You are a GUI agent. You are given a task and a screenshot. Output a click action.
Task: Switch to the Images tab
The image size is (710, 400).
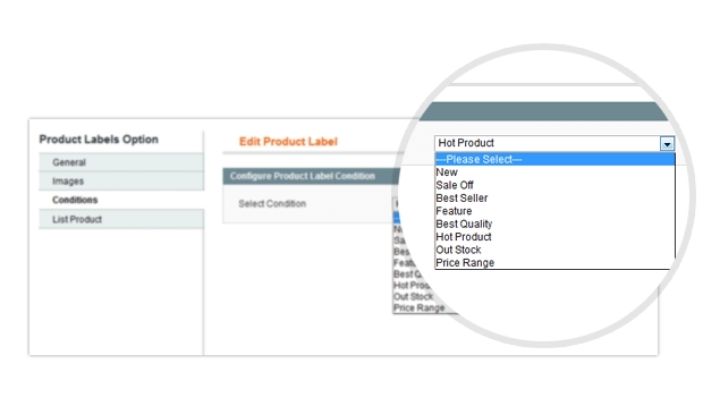click(68, 181)
